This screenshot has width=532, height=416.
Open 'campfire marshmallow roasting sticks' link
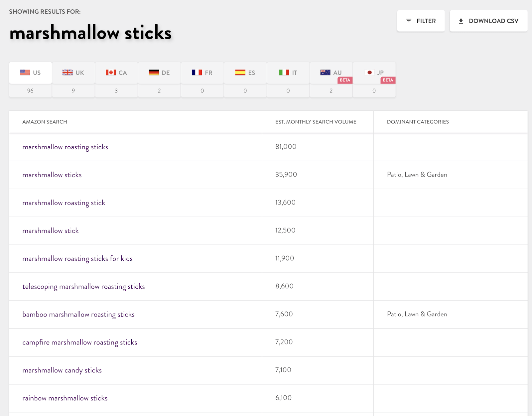pos(80,343)
